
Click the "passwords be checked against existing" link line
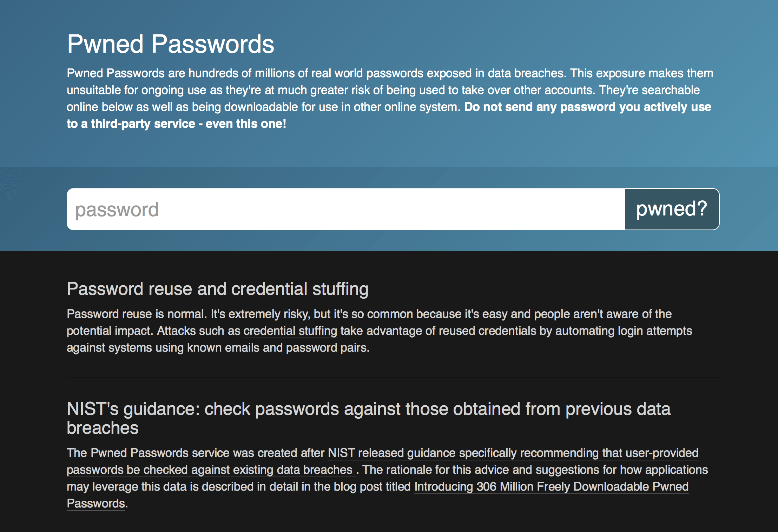click(209, 470)
